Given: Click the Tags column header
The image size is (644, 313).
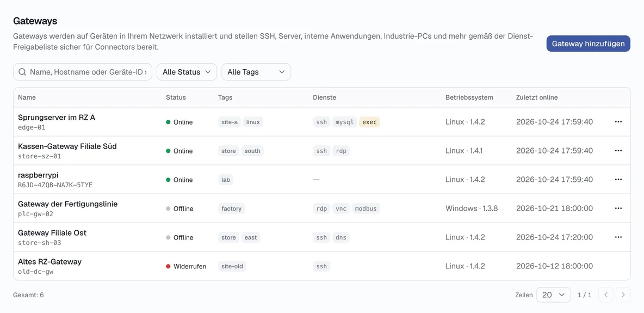Looking at the screenshot, I should [x=225, y=97].
